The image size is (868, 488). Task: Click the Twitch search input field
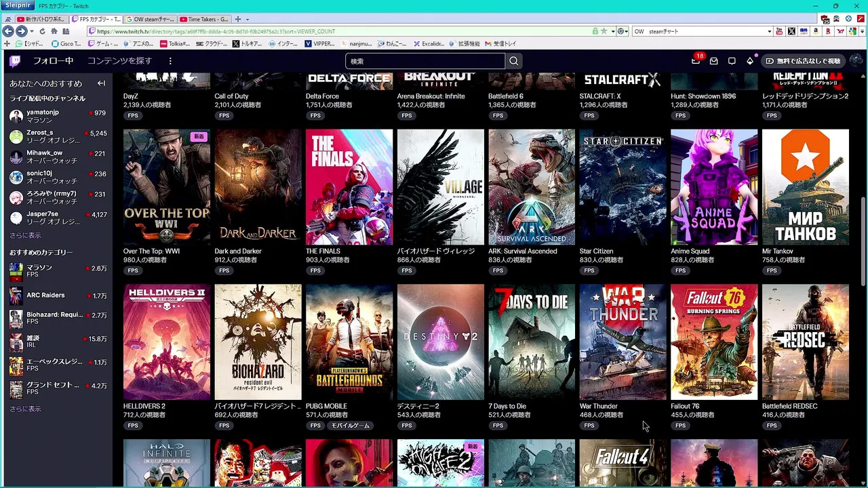click(425, 61)
